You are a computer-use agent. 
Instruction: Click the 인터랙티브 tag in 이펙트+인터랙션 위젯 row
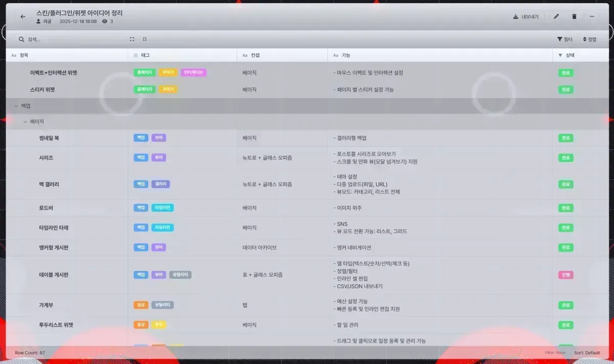tap(193, 73)
